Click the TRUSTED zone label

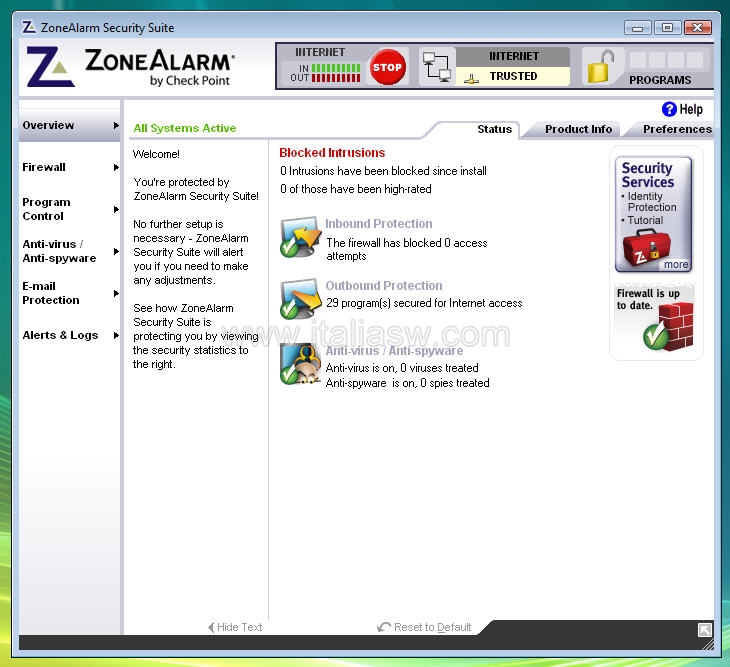coord(513,76)
